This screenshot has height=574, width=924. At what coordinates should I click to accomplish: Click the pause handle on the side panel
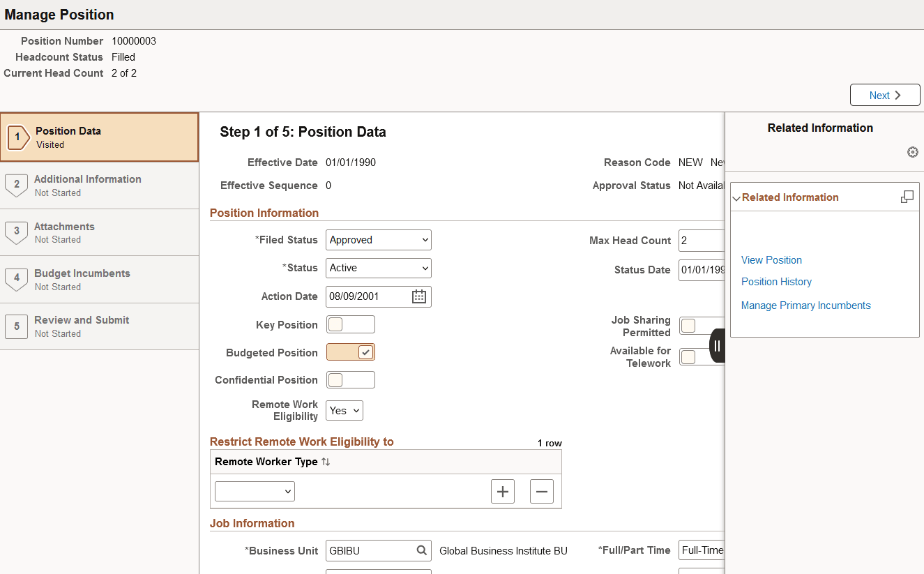coord(717,345)
